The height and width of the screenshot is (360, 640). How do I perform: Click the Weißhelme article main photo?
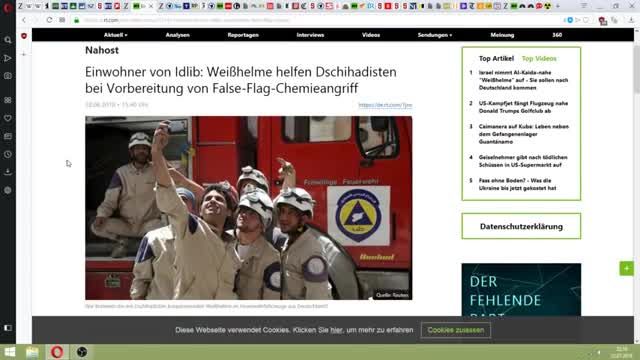click(x=249, y=208)
